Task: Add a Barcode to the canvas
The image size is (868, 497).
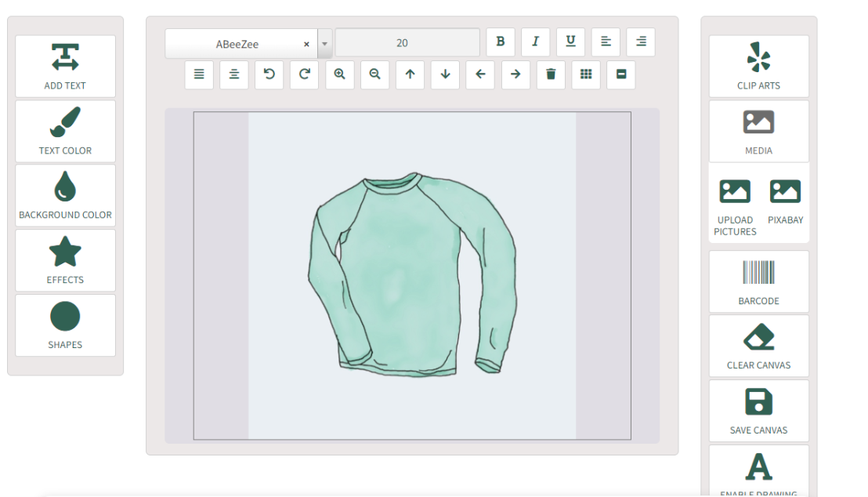Action: tap(758, 281)
